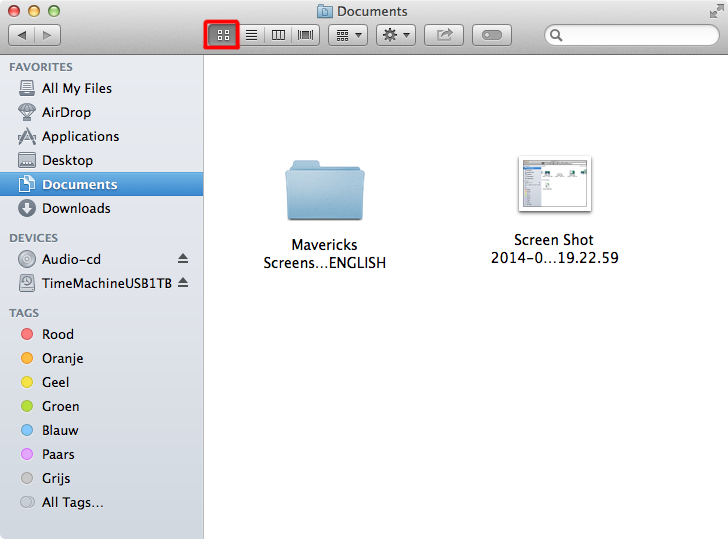
Task: Close the Documents window
Action: click(x=14, y=11)
